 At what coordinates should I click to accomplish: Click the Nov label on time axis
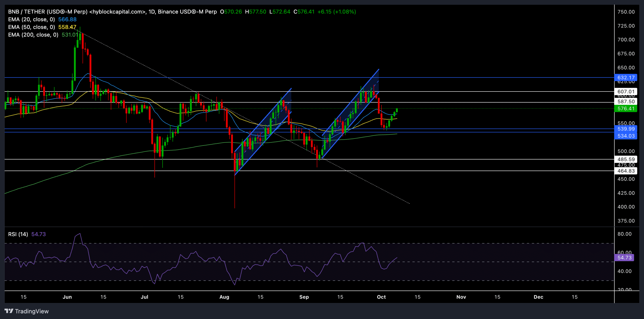click(461, 297)
